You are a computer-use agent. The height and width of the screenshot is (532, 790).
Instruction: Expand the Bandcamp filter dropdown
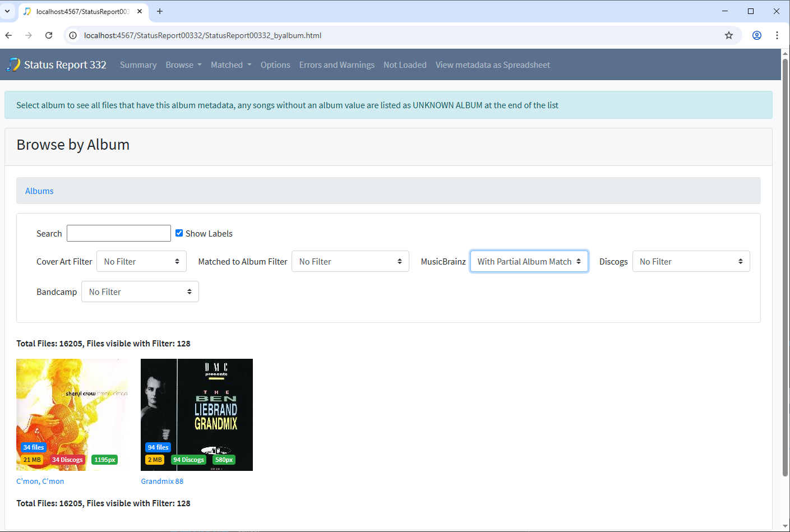coord(140,292)
